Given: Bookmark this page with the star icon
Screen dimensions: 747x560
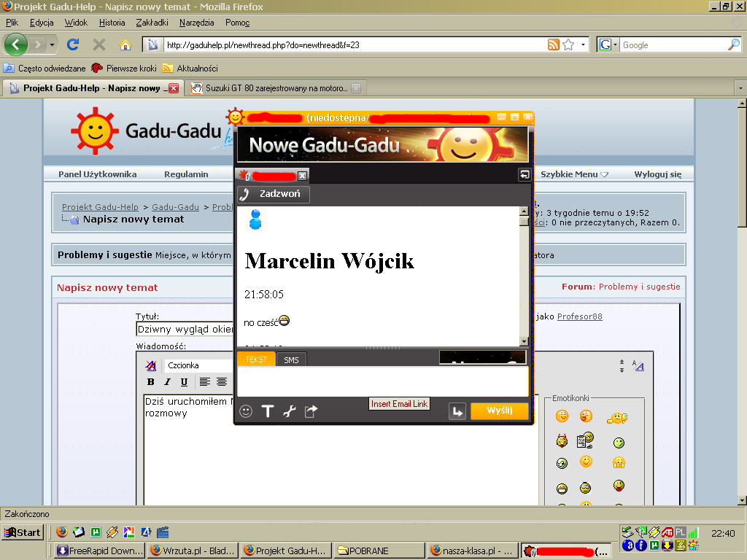Looking at the screenshot, I should 568,44.
